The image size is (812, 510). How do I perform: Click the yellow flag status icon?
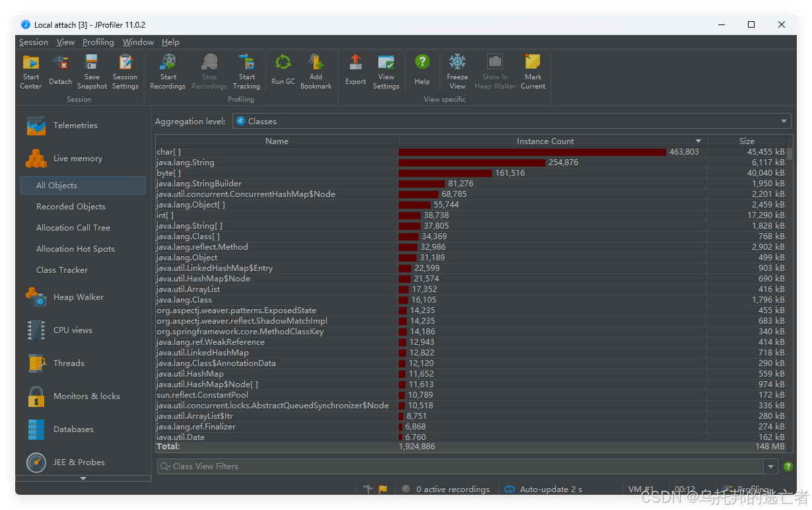pos(383,490)
